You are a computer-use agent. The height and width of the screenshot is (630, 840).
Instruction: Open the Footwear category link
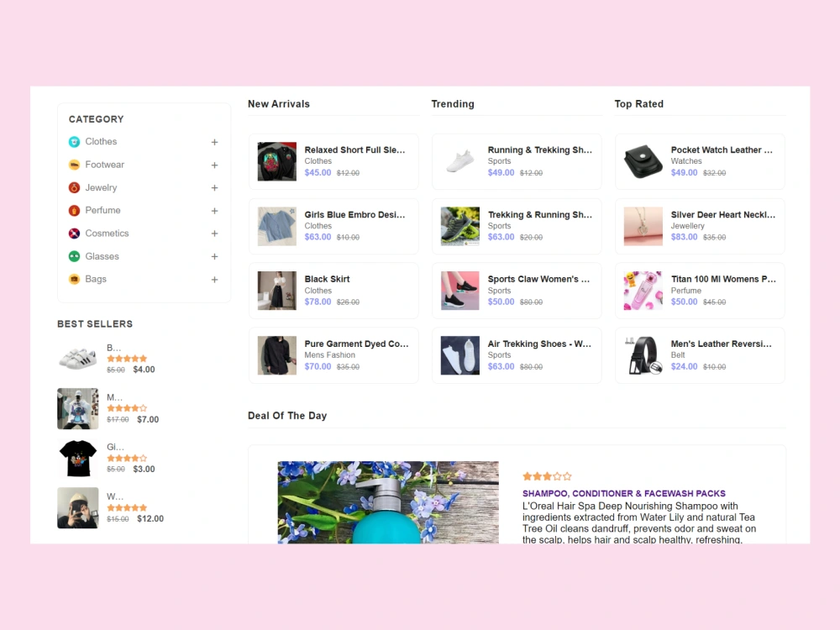tap(104, 165)
